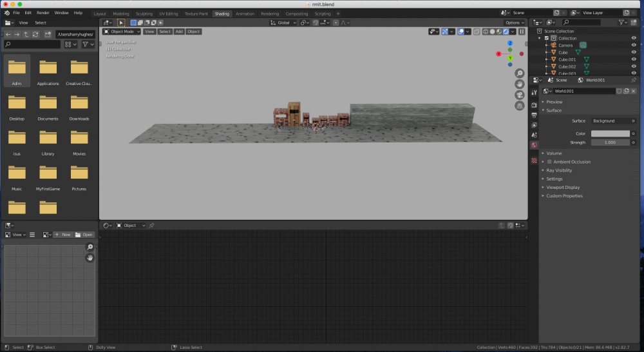The height and width of the screenshot is (352, 644).
Task: Expand the Ray Visibility panel
Action: (x=559, y=170)
